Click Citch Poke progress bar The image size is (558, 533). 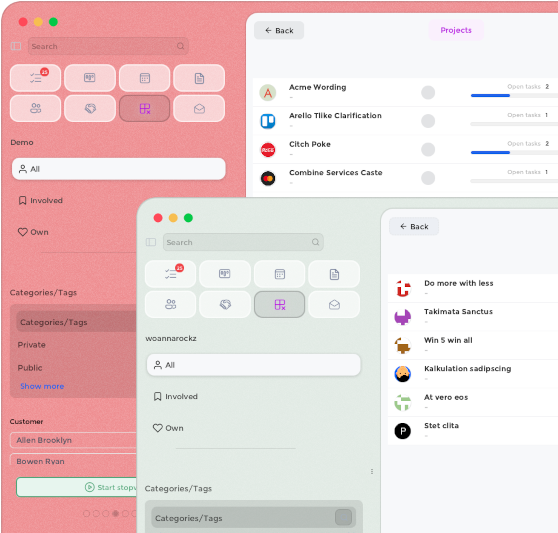click(514, 152)
